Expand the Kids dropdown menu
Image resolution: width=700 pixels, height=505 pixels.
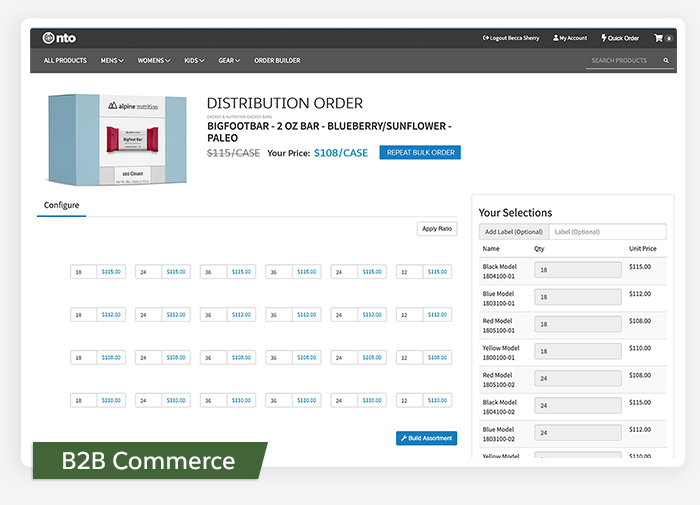pos(194,61)
